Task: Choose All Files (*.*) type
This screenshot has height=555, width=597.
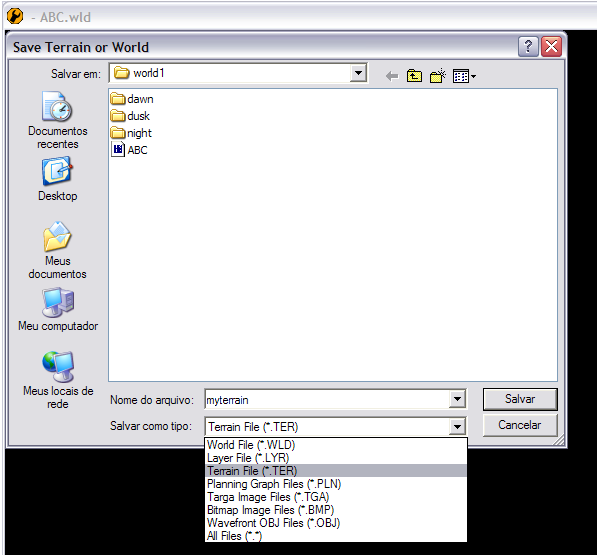Action: click(336, 536)
